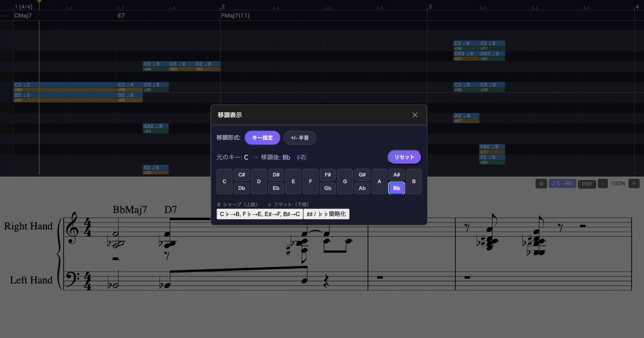
Task: Choose key Eb in the key picker
Action: pyautogui.click(x=276, y=188)
